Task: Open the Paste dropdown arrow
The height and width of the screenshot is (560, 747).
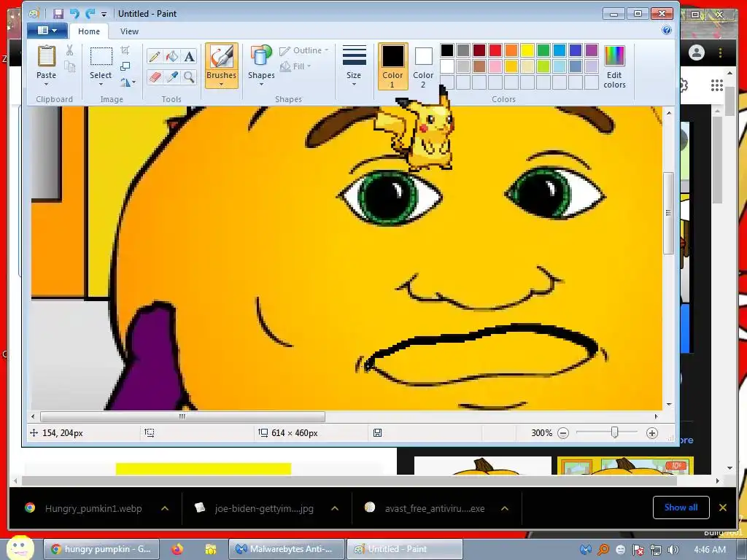Action: (x=46, y=85)
